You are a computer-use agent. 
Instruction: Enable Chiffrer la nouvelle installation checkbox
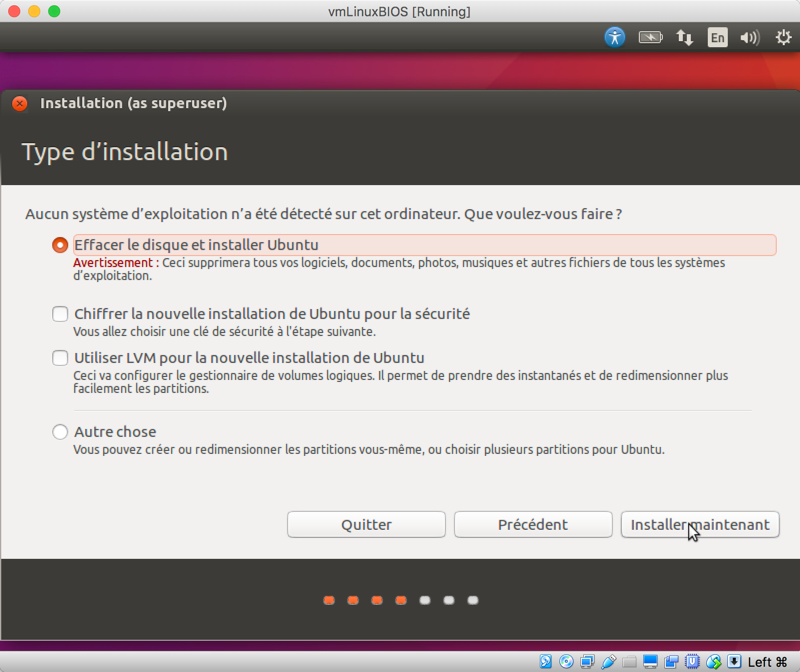coord(60,314)
